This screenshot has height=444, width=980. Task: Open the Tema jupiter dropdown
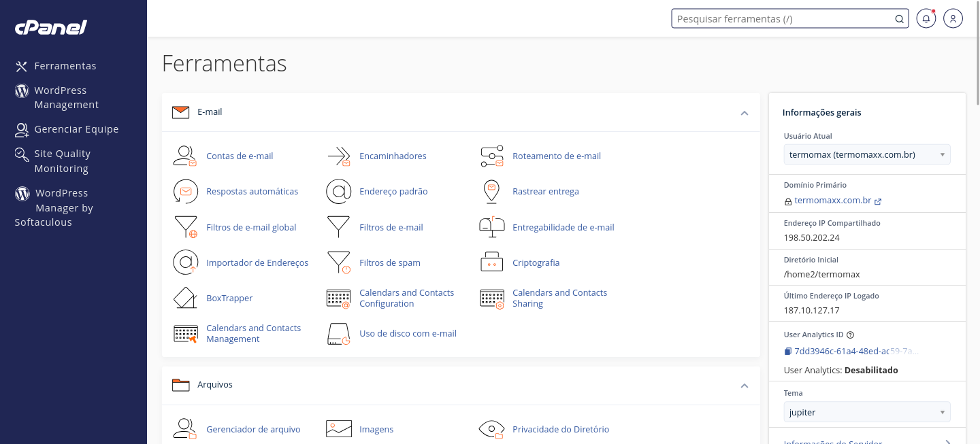[x=866, y=412]
